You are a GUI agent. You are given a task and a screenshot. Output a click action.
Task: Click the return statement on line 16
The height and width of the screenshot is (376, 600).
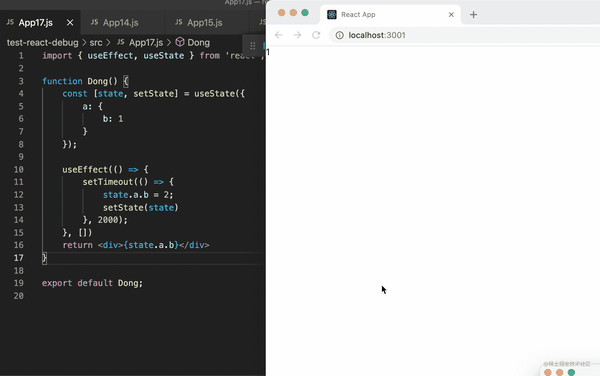[x=136, y=245]
